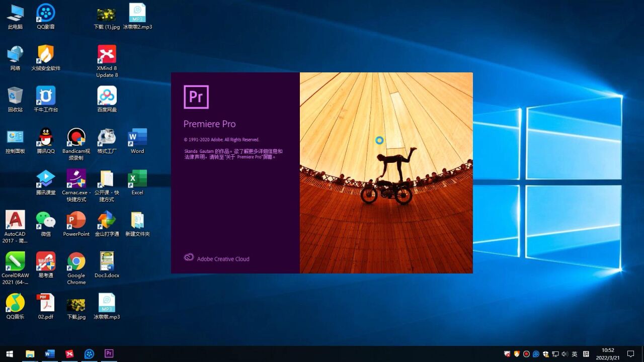Open the 公开课 folder shortcut
This screenshot has height=362, width=644.
[x=107, y=185]
